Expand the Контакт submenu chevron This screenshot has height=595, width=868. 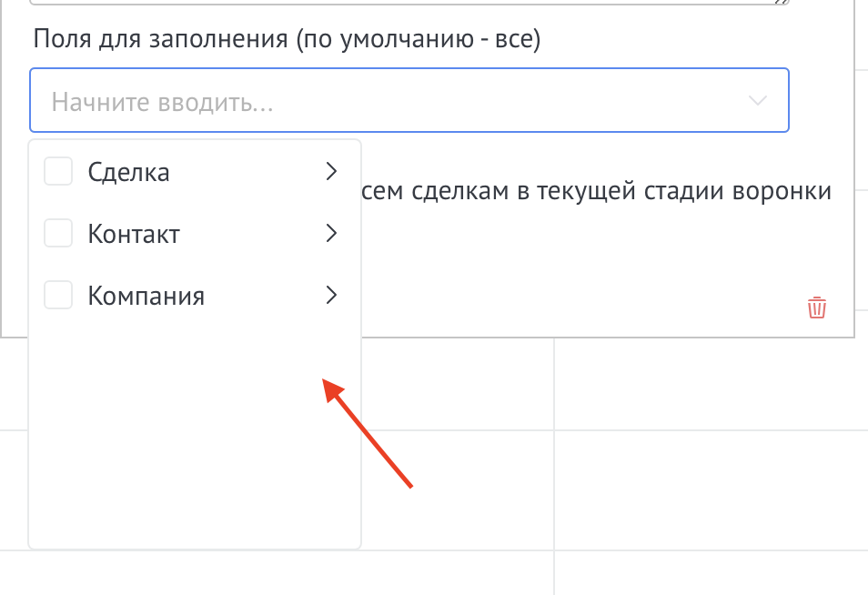(331, 234)
